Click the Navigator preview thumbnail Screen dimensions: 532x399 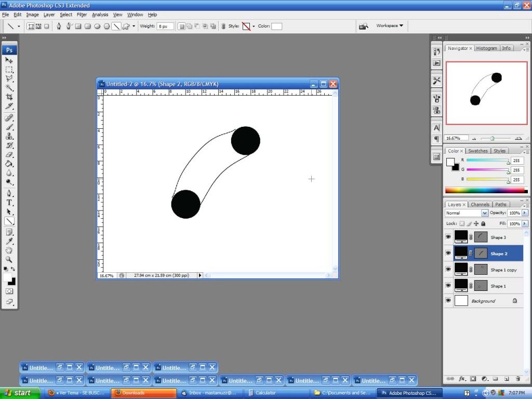coord(486,93)
